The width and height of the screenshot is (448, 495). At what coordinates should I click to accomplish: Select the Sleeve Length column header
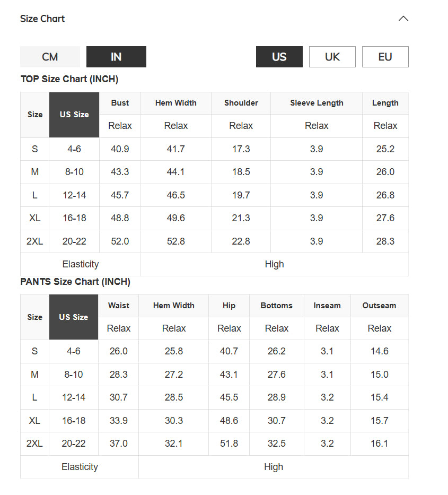pyautogui.click(x=317, y=103)
